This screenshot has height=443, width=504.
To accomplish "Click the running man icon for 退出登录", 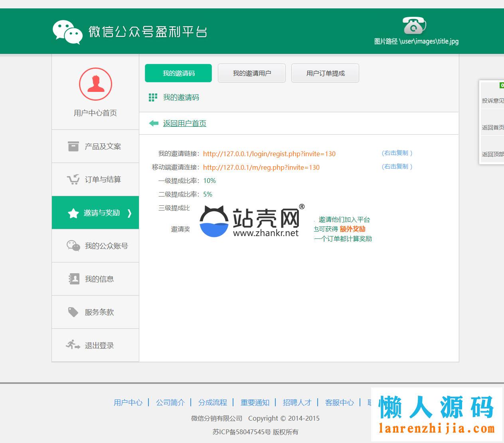I will pos(73,345).
